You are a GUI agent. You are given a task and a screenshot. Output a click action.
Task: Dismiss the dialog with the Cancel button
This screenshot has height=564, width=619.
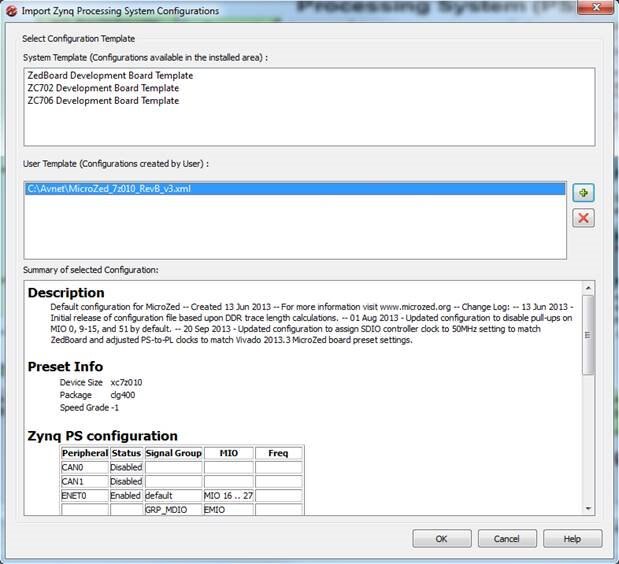coord(507,539)
